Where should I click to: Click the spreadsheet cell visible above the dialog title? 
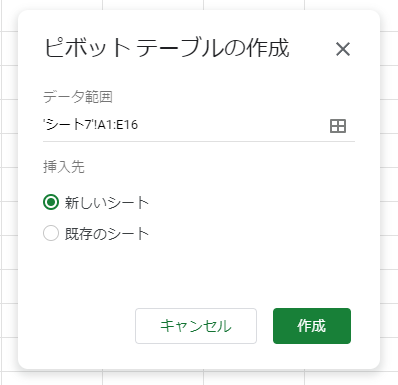pos(153,5)
